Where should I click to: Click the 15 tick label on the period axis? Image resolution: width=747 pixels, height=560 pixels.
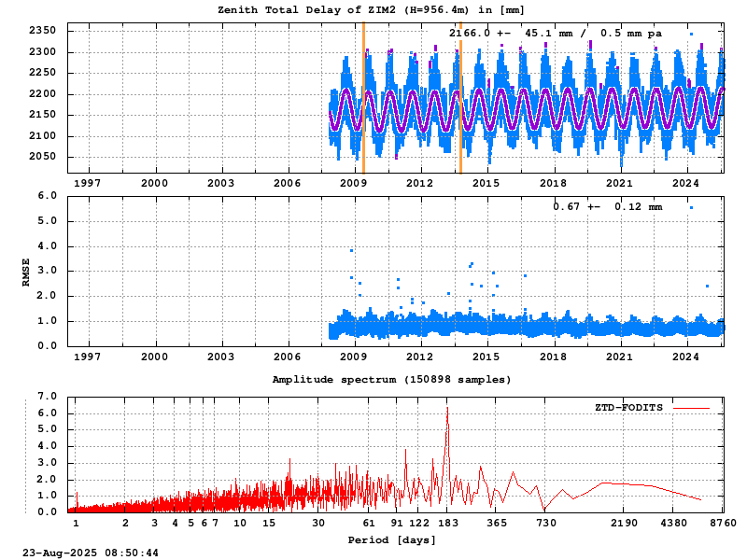pos(269,524)
